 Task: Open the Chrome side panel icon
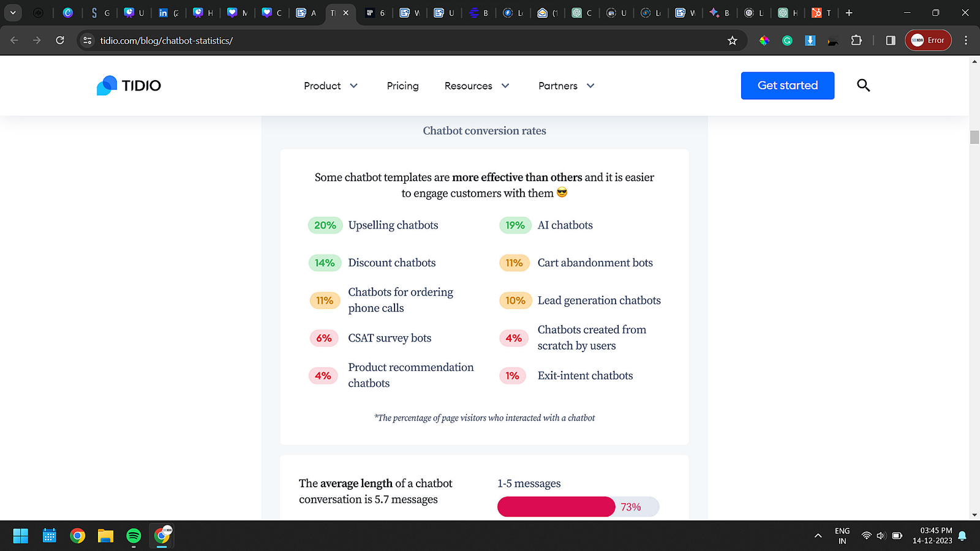891,40
